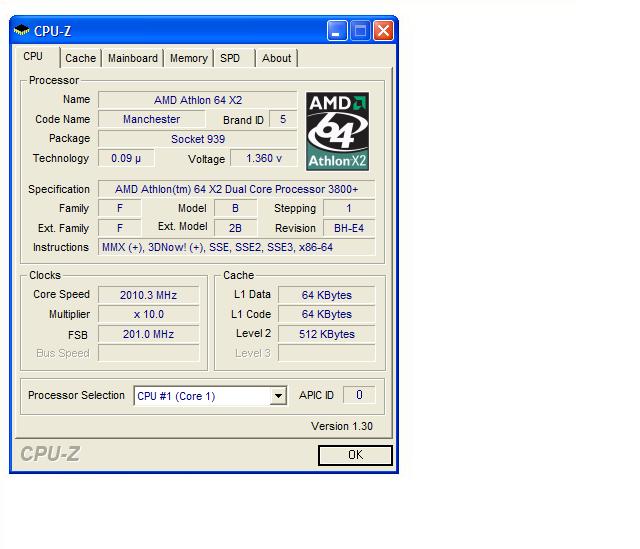Close the CPU-Z window
Image resolution: width=640 pixels, height=549 pixels.
[383, 31]
